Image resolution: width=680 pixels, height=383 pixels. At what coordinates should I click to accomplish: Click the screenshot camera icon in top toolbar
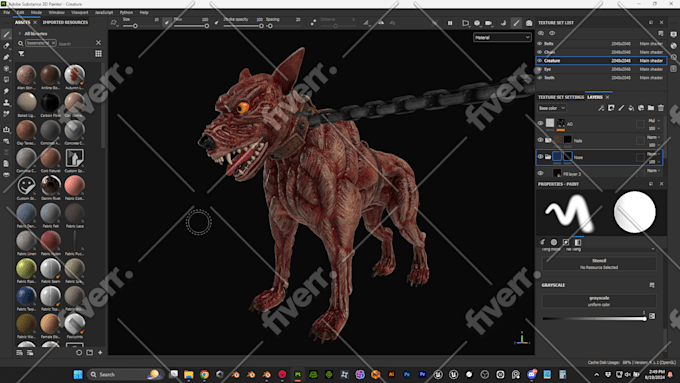coord(529,23)
